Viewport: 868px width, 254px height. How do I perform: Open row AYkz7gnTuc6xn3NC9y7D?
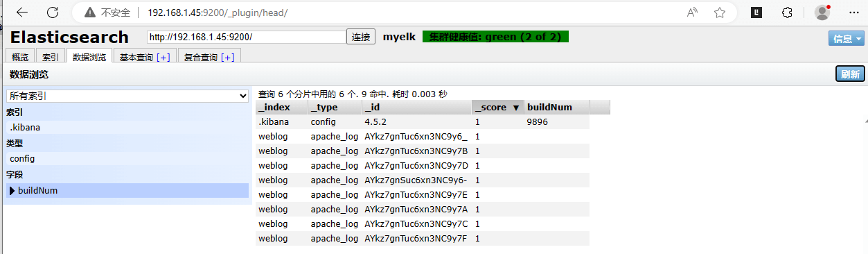point(422,165)
